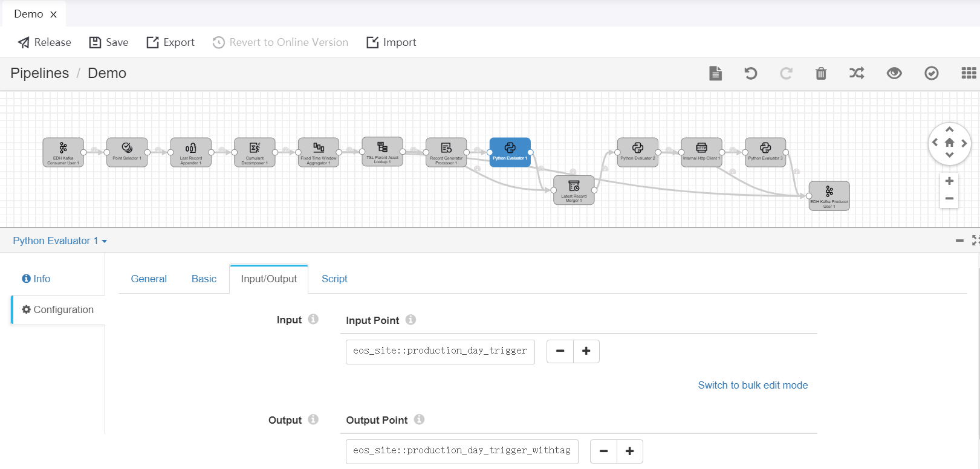
Task: Preview pipeline with the eye icon
Action: (x=894, y=73)
